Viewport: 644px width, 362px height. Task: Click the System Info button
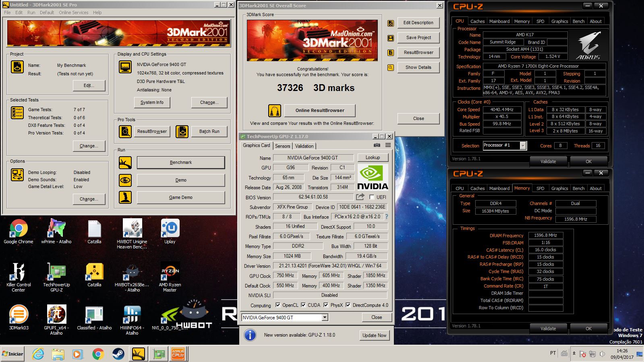pyautogui.click(x=152, y=102)
